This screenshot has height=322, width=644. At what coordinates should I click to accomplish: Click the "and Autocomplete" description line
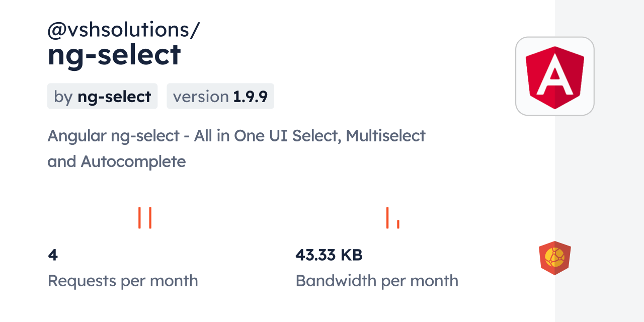117,162
